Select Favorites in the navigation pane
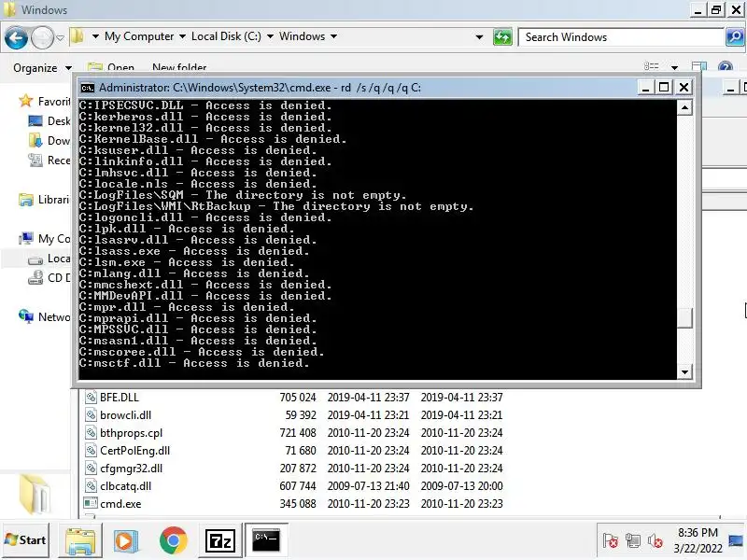 (44, 101)
